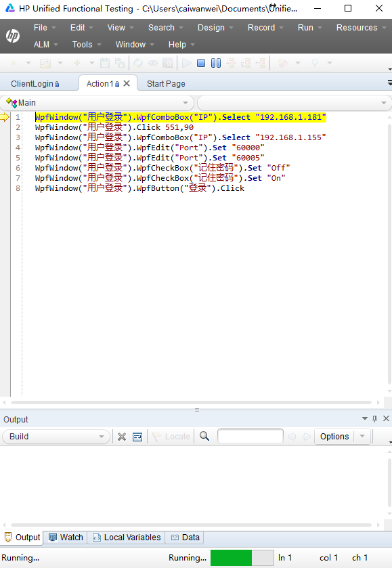Click the Output search text field
The height and width of the screenshot is (568, 392).
251,436
